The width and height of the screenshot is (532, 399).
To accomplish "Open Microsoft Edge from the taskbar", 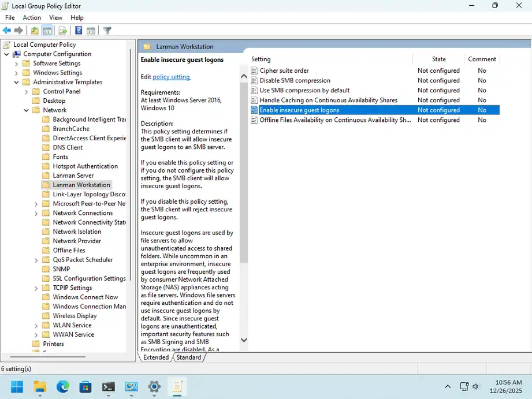I will click(63, 386).
